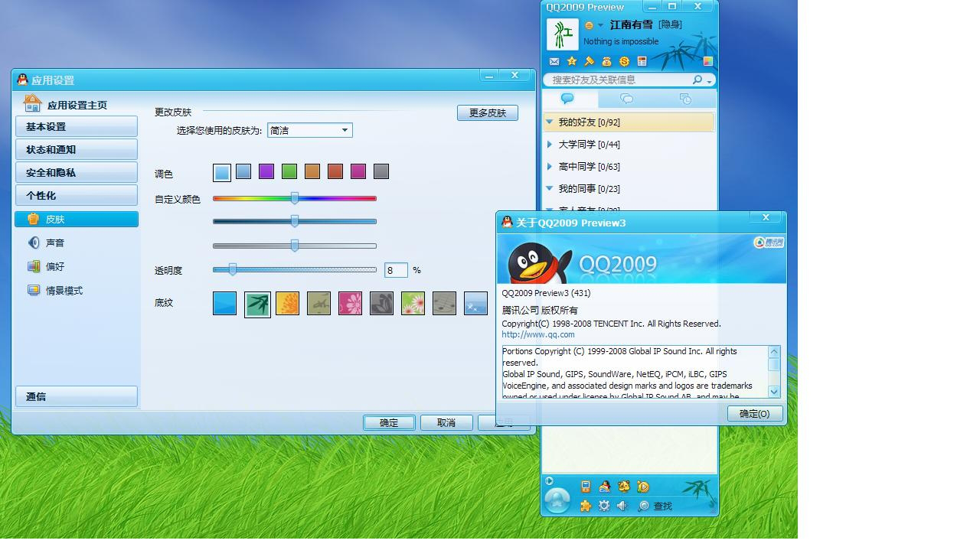Screen dimensions: 980x560
Task: Open the yellow star Qzone icon
Action: 572,61
